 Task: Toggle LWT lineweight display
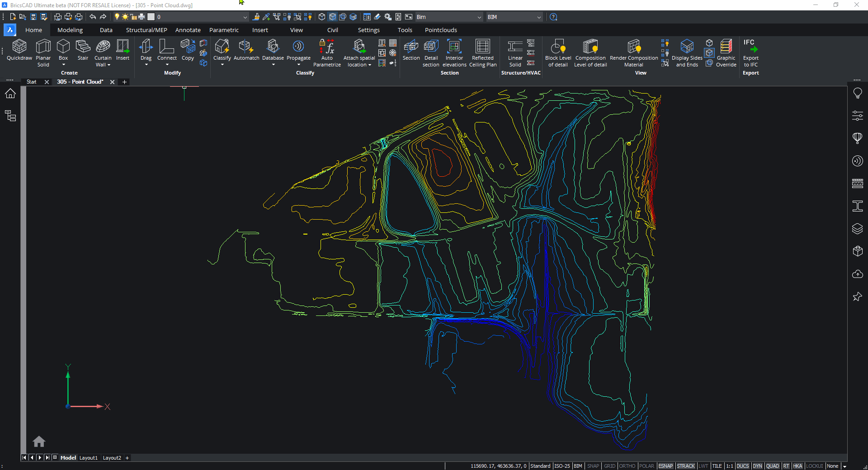click(703, 466)
